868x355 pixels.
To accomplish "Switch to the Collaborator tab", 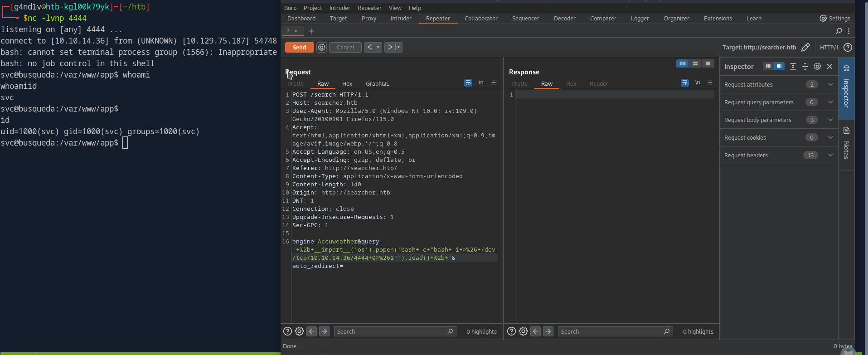I will click(x=481, y=19).
